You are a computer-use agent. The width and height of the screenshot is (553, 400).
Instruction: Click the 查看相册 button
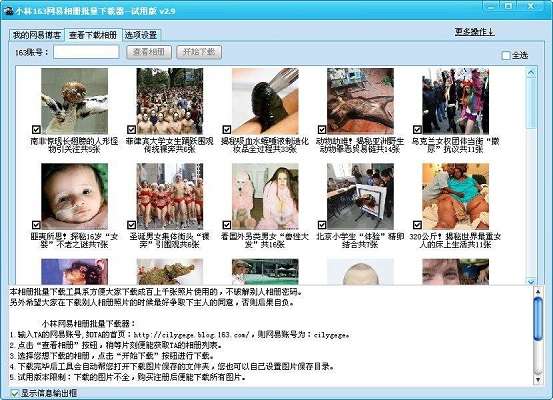[149, 52]
